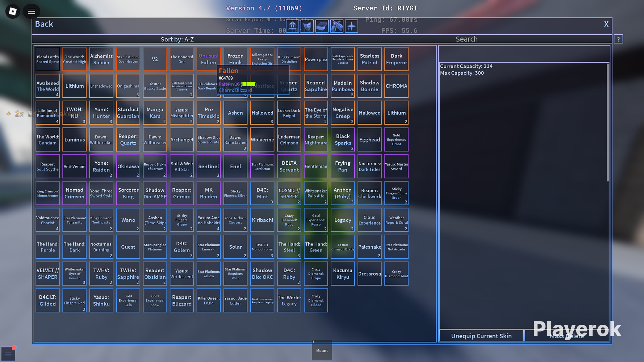The width and height of the screenshot is (644, 362).
Task: Open the bank building category icon
Action: 292,26
